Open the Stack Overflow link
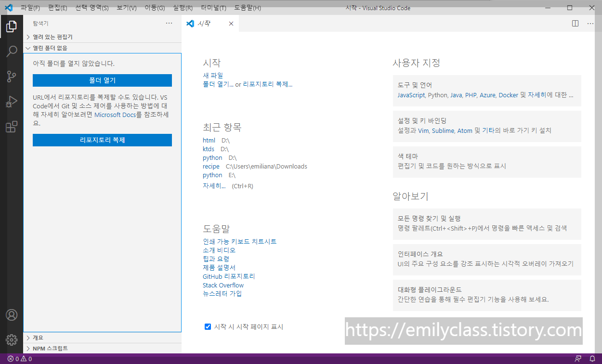The image size is (602, 364). (x=223, y=285)
